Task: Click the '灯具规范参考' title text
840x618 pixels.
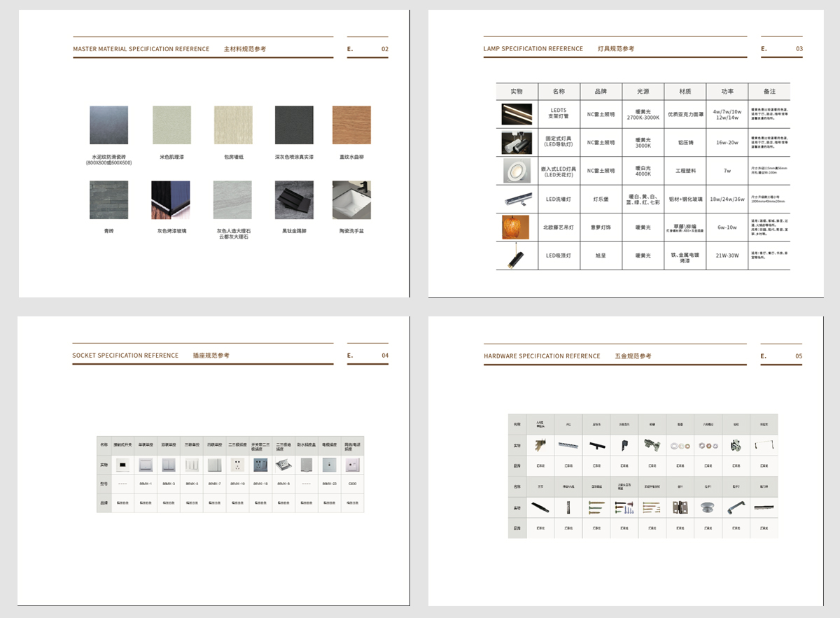Action: tap(616, 49)
